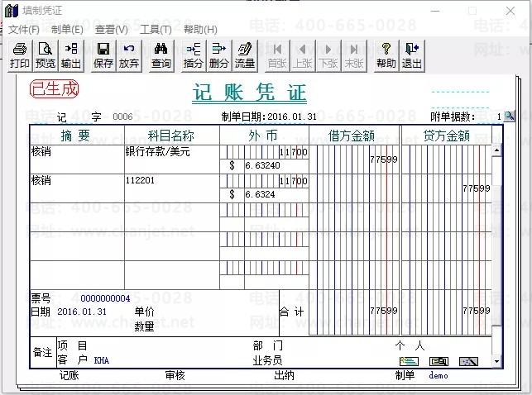The height and width of the screenshot is (395, 532).
Task: Open the 制单(E) menu
Action: pyautogui.click(x=67, y=30)
